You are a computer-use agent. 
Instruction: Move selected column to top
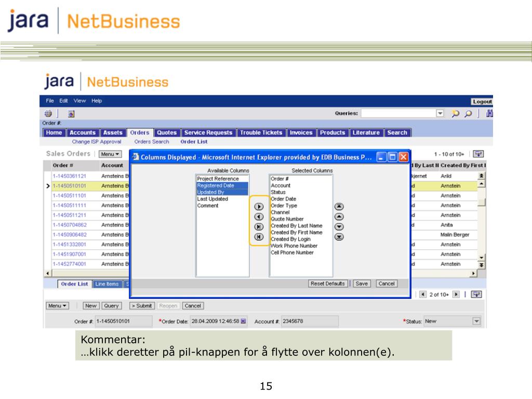(x=339, y=206)
